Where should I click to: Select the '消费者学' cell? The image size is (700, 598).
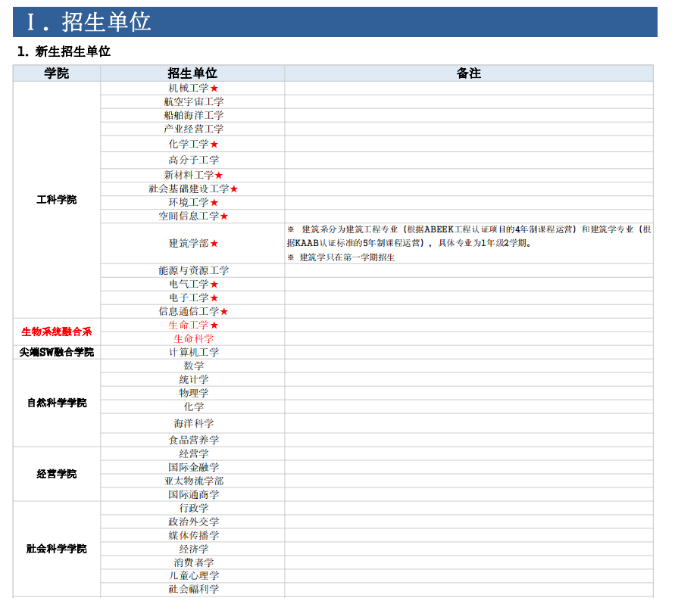coord(192,562)
